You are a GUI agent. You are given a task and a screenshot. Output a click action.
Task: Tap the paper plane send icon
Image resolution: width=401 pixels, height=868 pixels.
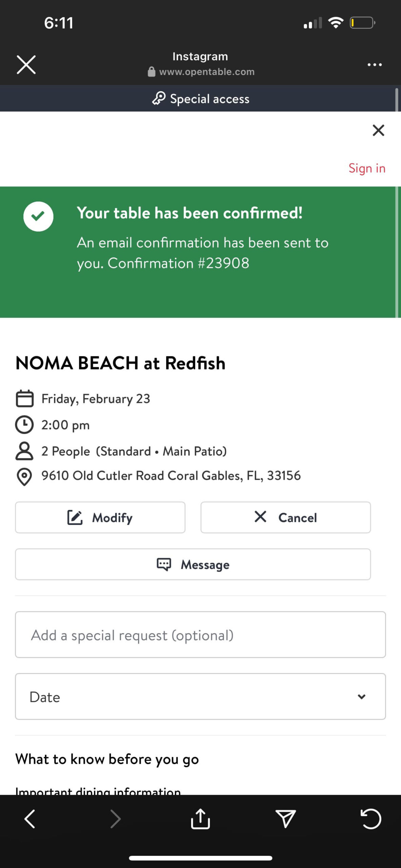pos(285,819)
